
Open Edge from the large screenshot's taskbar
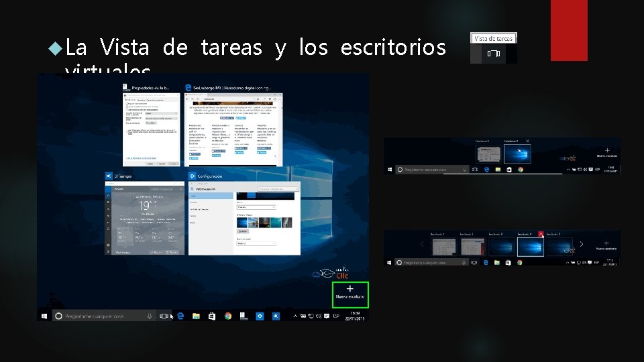pyautogui.click(x=180, y=316)
